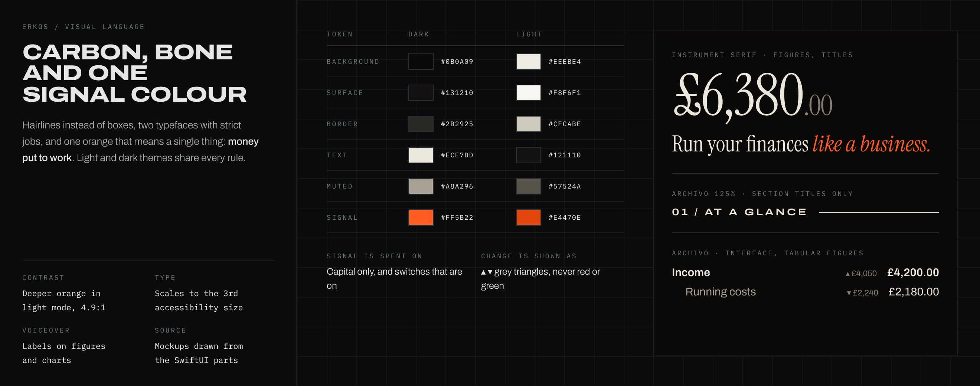Click the VOICEOVER label
Viewport: 980px width, 386px height.
pos(46,330)
